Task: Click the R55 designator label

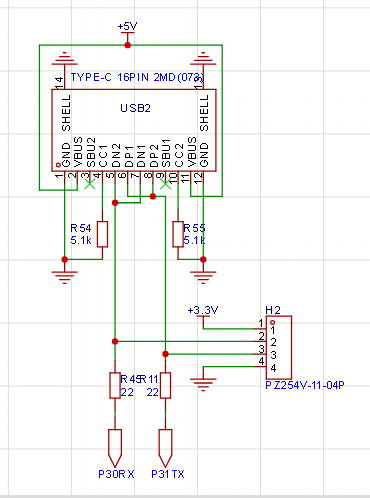Action: coord(194,228)
